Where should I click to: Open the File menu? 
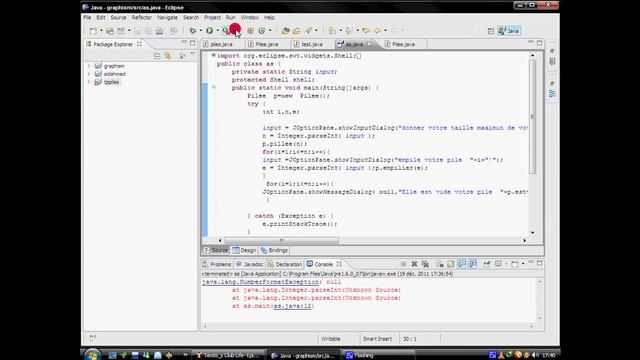pos(87,18)
